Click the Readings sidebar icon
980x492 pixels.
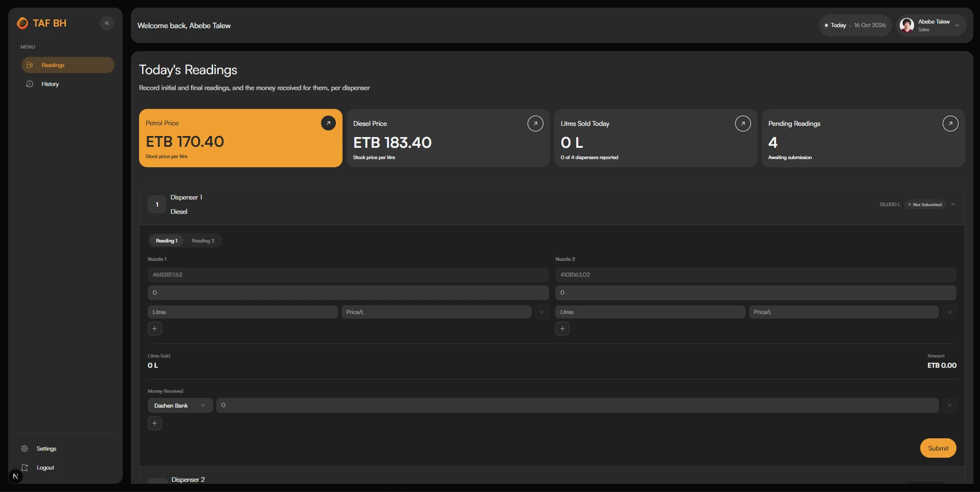[x=30, y=65]
